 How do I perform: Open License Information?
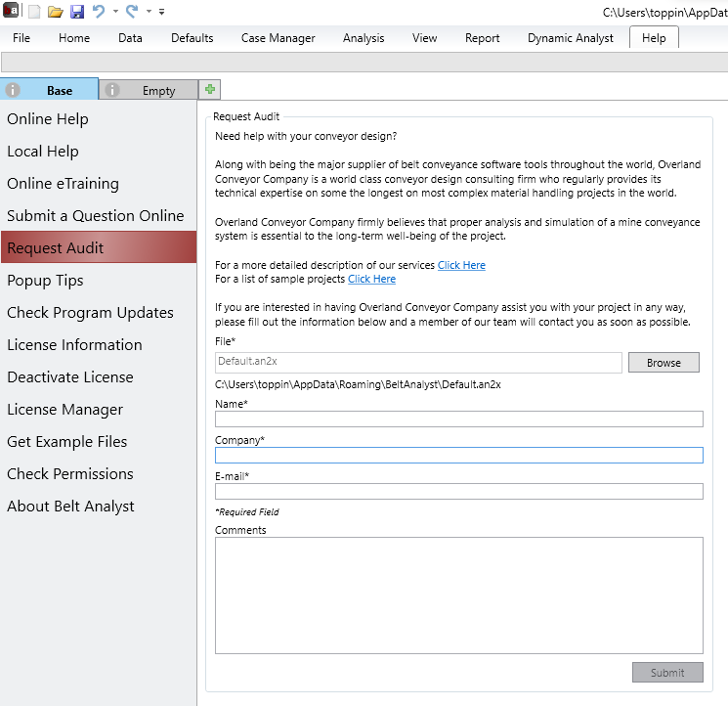coord(99,344)
